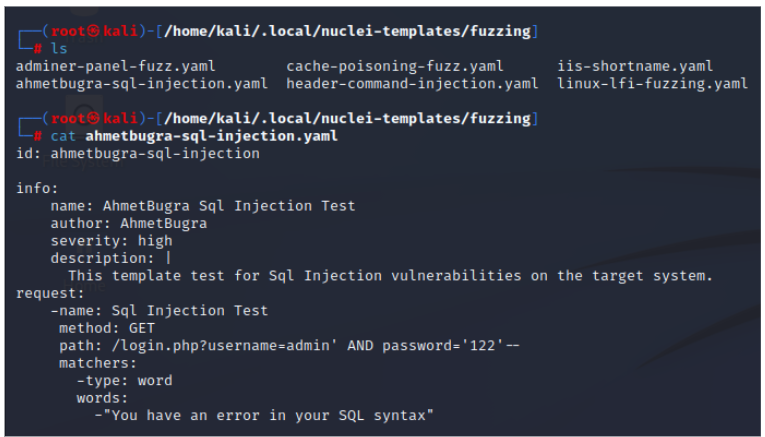Select adminer-panel-fuzz.yaml in the file listing

click(x=116, y=66)
